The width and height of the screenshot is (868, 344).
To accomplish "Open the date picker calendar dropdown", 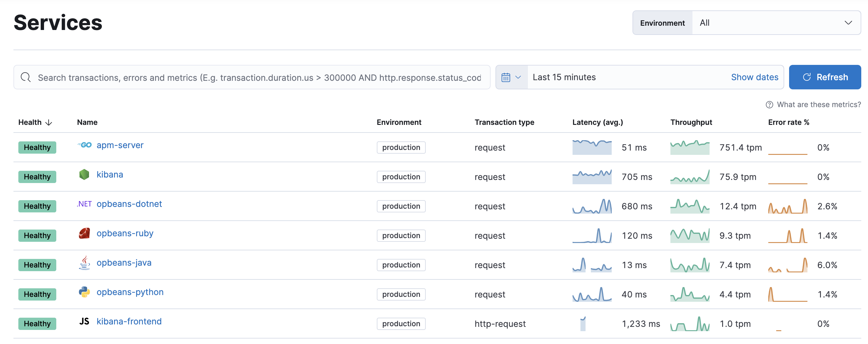I will [x=510, y=77].
